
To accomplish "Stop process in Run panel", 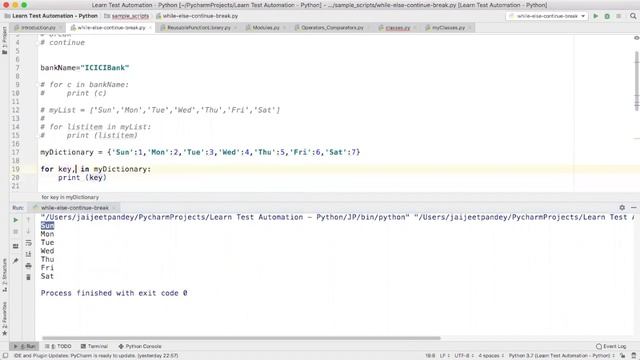I will 16,231.
